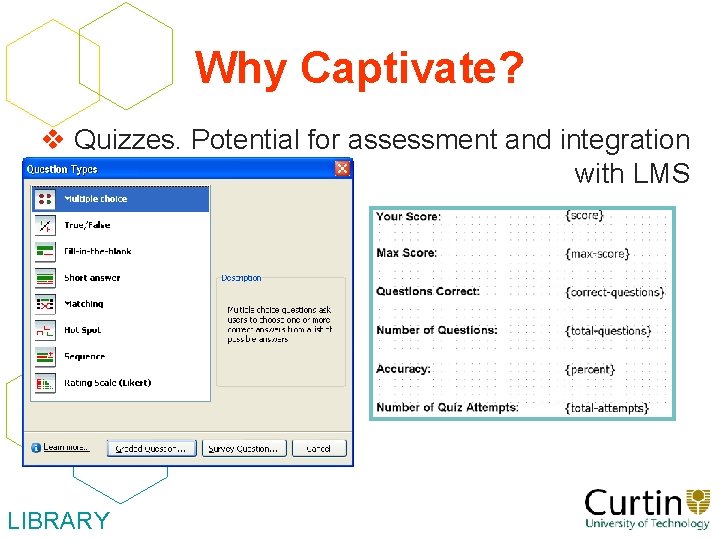Click the Multiple choice description text
The image size is (720, 540).
point(280,324)
